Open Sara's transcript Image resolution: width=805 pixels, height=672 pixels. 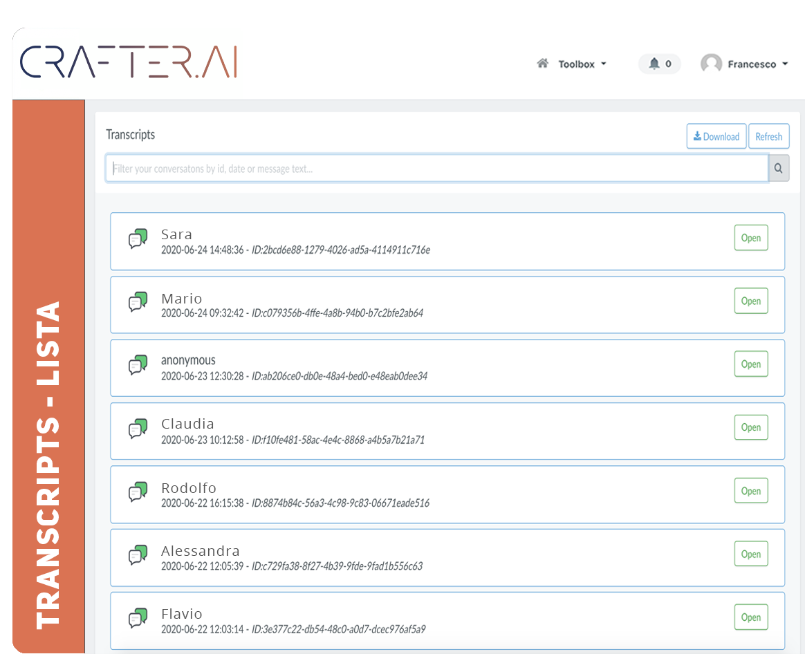(x=751, y=238)
